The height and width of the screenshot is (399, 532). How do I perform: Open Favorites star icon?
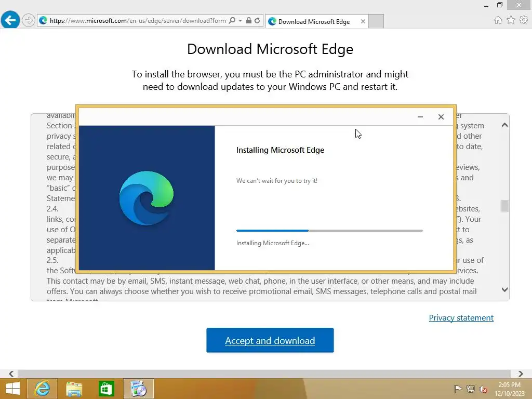click(511, 20)
